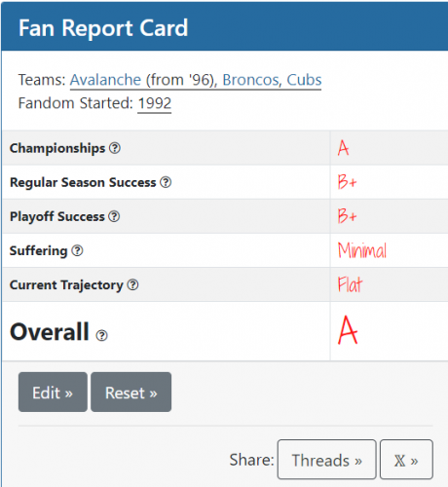
Task: Select the Championships grade A
Action: point(343,148)
